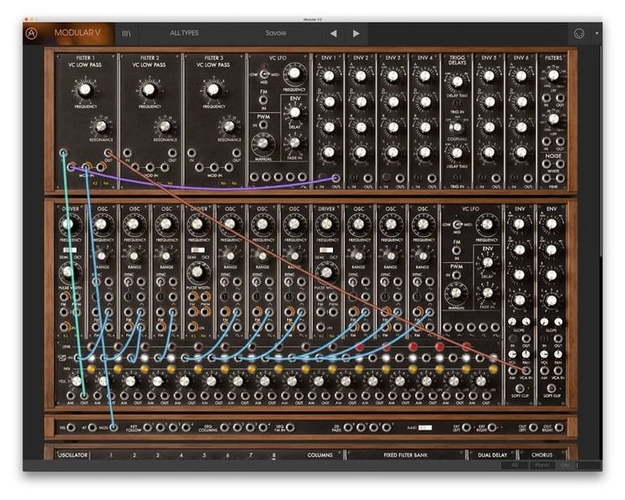Toggle the first DRIVER white rectangular switch

point(70,250)
